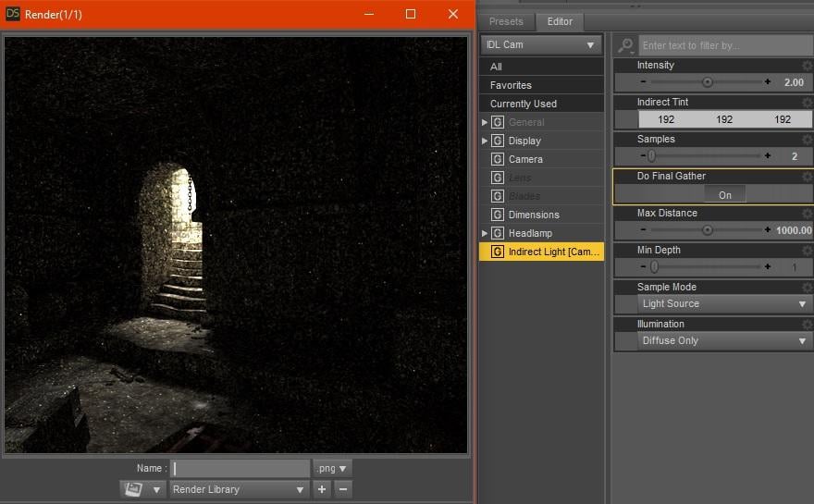Click the search magnifier icon in filter bar
This screenshot has width=814, height=504.
tap(625, 45)
